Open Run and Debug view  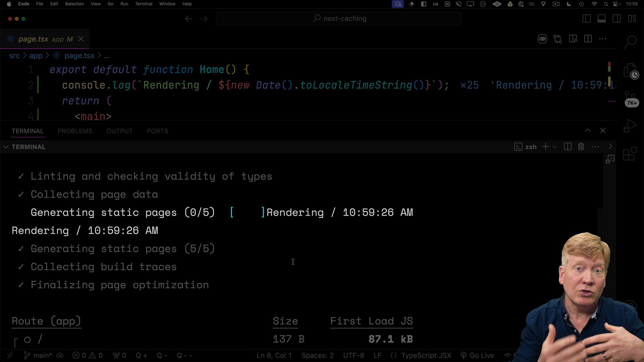point(630,126)
